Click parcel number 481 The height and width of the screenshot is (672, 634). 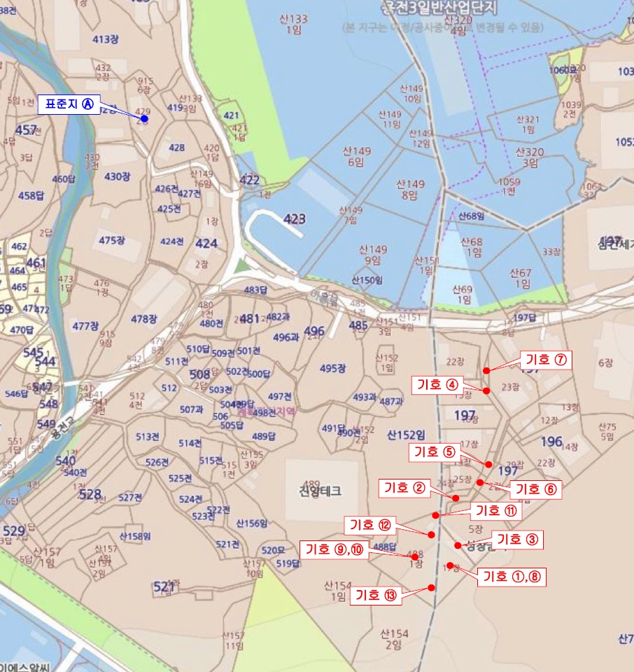click(x=249, y=318)
